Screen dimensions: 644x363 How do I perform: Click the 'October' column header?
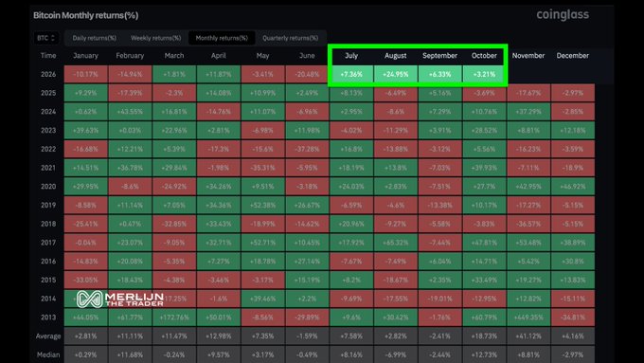click(x=484, y=56)
